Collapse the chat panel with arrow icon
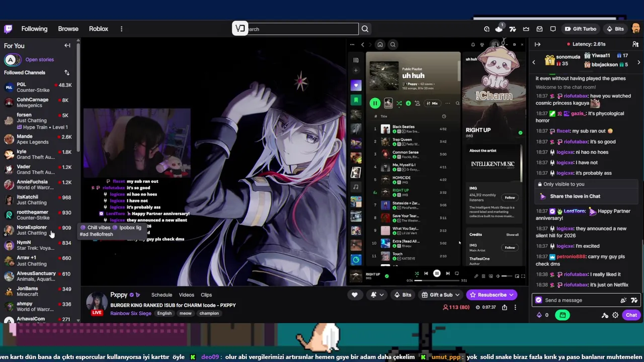 [537, 44]
